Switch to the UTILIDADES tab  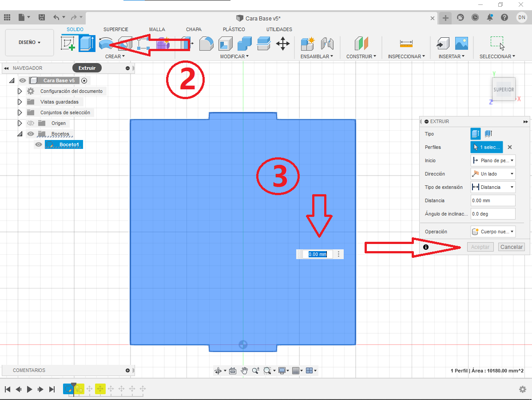[279, 29]
